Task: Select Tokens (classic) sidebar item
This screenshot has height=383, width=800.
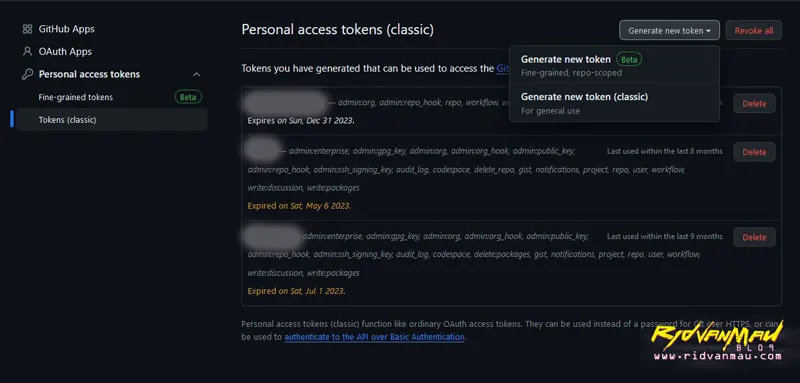Action: click(112, 120)
